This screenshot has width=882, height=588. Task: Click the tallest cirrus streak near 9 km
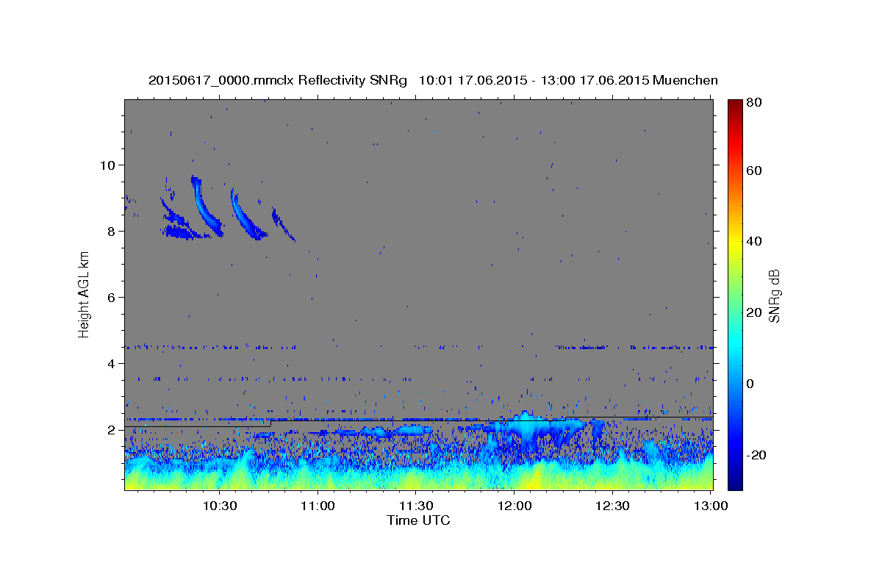pos(205,206)
